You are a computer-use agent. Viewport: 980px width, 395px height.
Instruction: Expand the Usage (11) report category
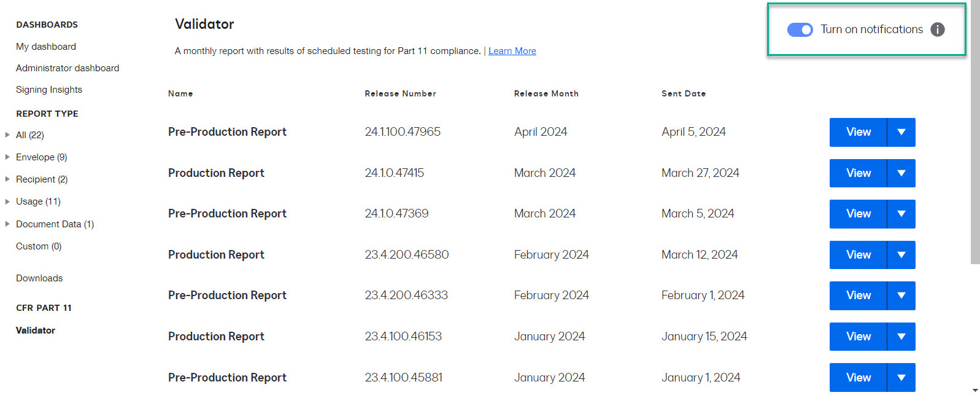pyautogui.click(x=7, y=201)
